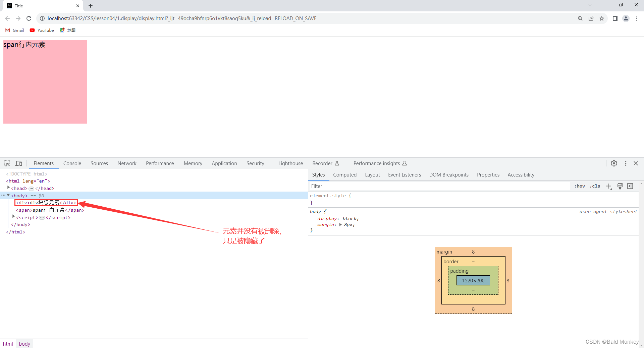Bookmark this page with the star
This screenshot has height=348, width=644.
point(602,18)
